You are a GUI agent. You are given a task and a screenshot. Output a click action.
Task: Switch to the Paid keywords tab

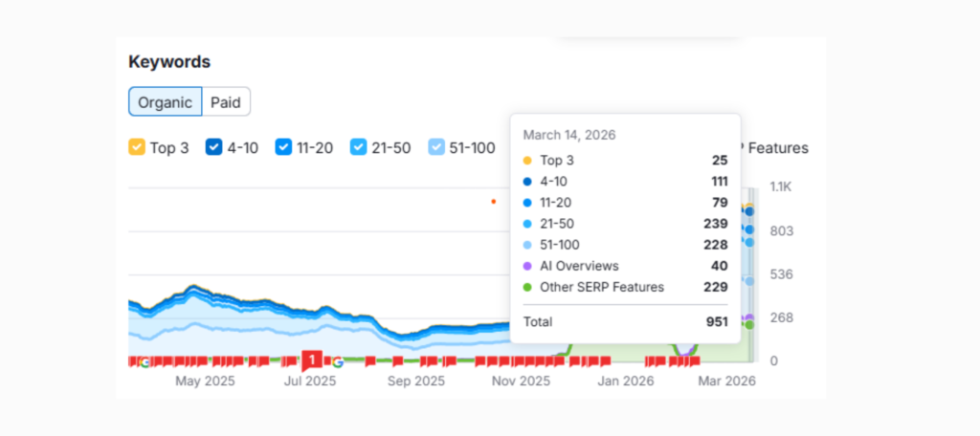pos(226,101)
